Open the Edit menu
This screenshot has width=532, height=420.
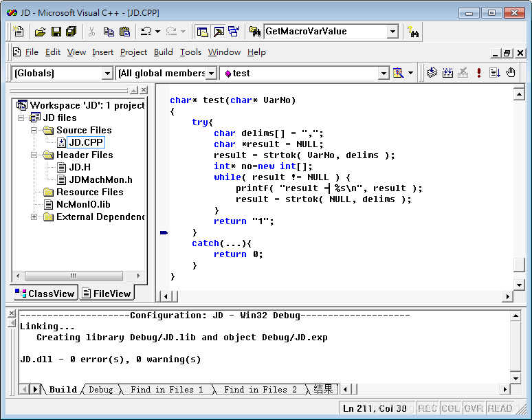pyautogui.click(x=53, y=52)
